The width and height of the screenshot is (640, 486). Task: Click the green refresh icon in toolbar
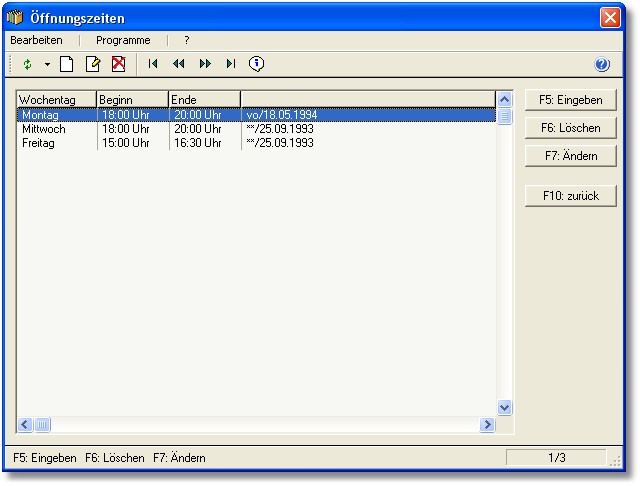click(27, 64)
